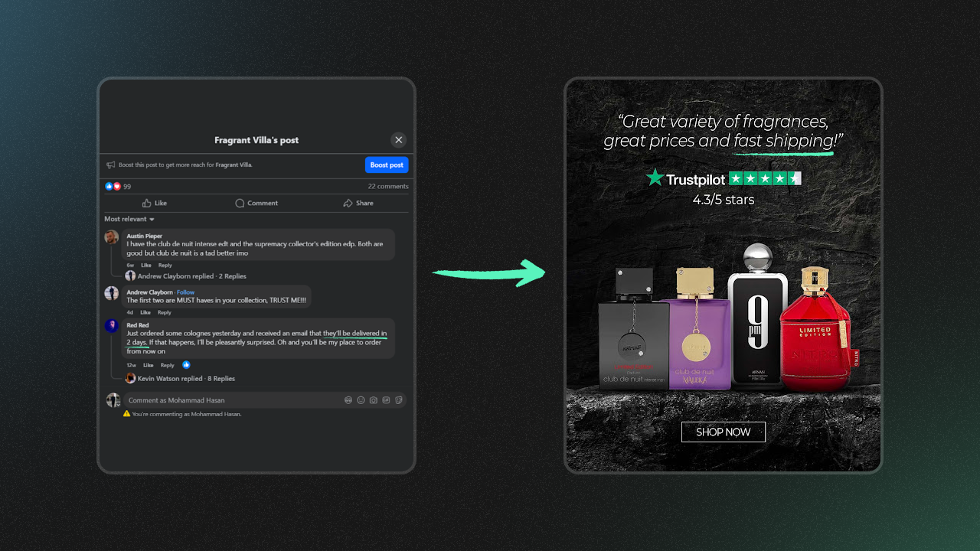Screen dimensions: 980x551
Task: Click the Comment action button
Action: pos(256,203)
